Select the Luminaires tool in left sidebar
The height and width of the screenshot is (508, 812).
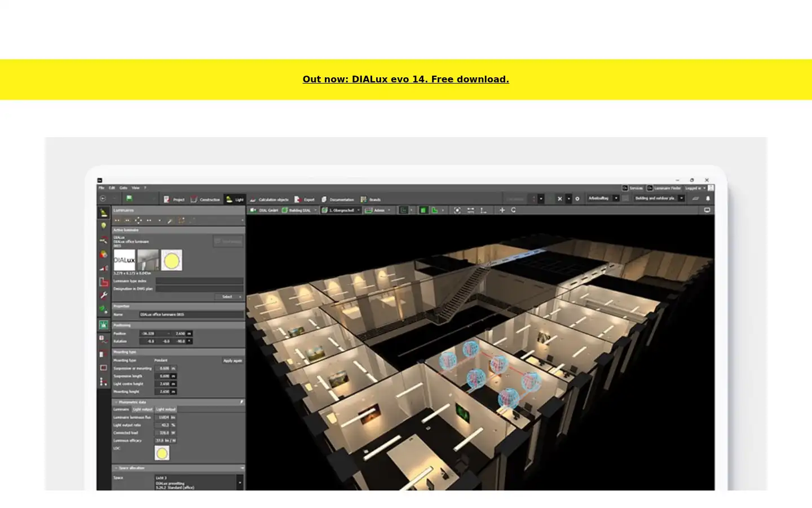[104, 213]
